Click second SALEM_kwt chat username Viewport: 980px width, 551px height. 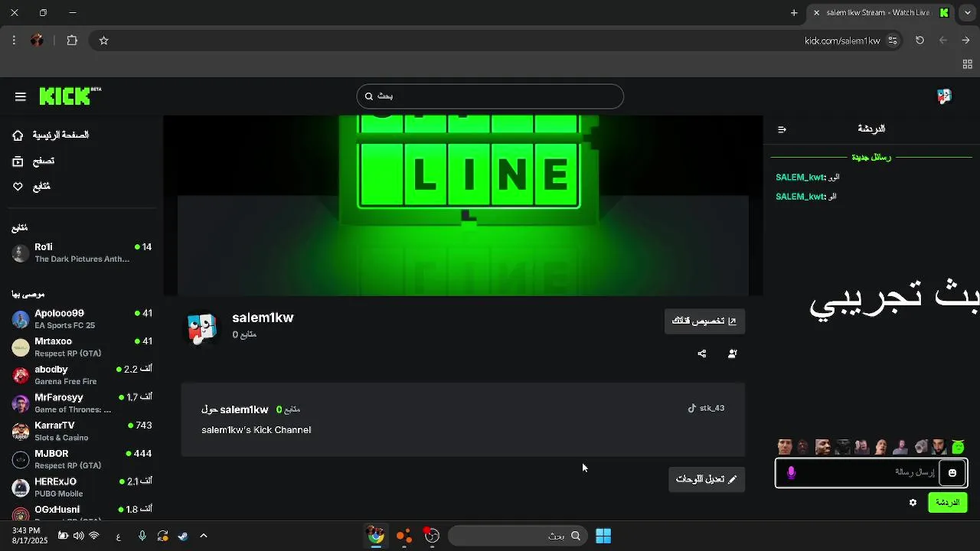tap(800, 197)
